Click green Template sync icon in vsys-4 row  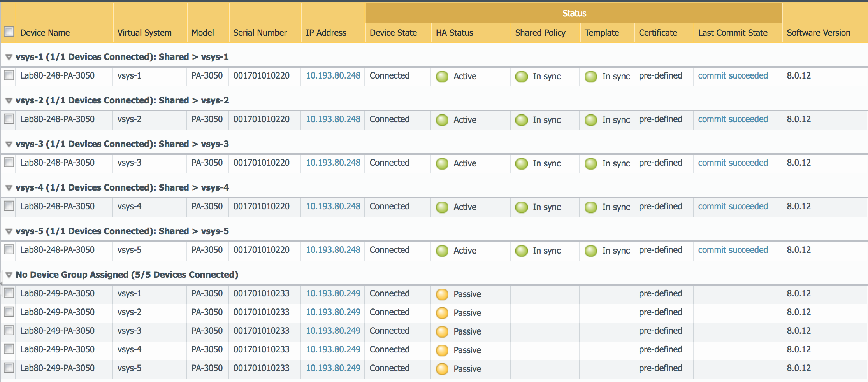point(590,207)
